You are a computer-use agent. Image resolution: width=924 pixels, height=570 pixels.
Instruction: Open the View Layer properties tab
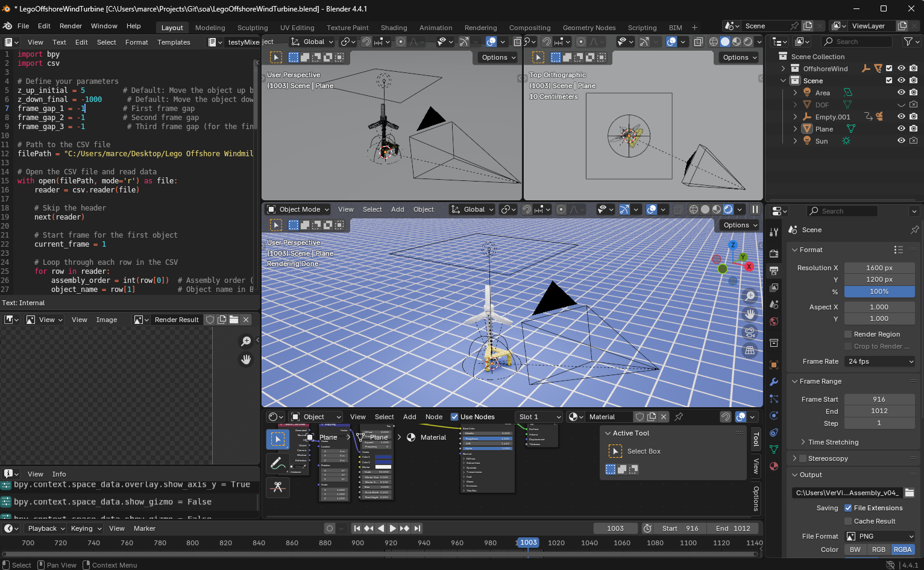coord(774,288)
